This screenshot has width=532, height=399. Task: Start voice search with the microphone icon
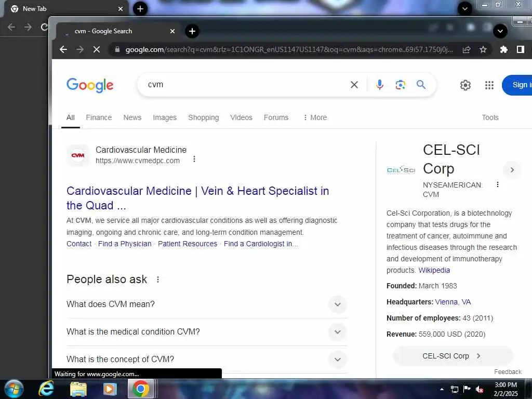(380, 85)
